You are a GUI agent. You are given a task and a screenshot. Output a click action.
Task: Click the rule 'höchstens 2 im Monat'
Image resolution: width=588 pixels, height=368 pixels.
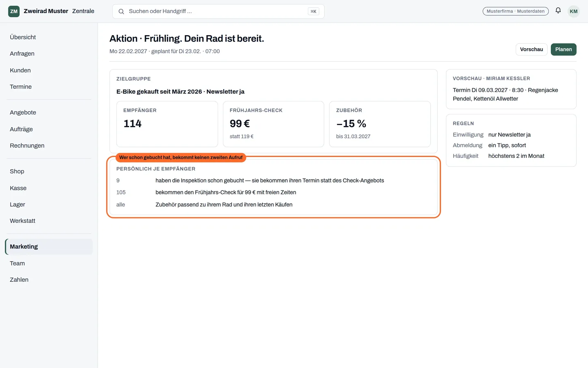tap(516, 156)
